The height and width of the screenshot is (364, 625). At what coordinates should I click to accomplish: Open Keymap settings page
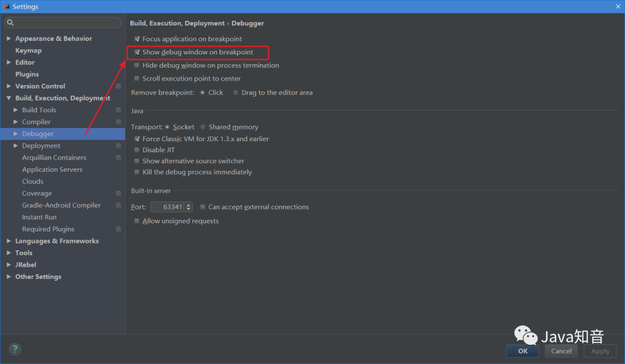(x=28, y=50)
